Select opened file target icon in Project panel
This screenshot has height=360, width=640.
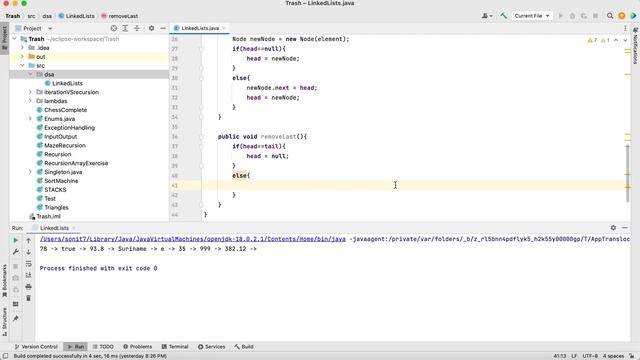pos(113,28)
